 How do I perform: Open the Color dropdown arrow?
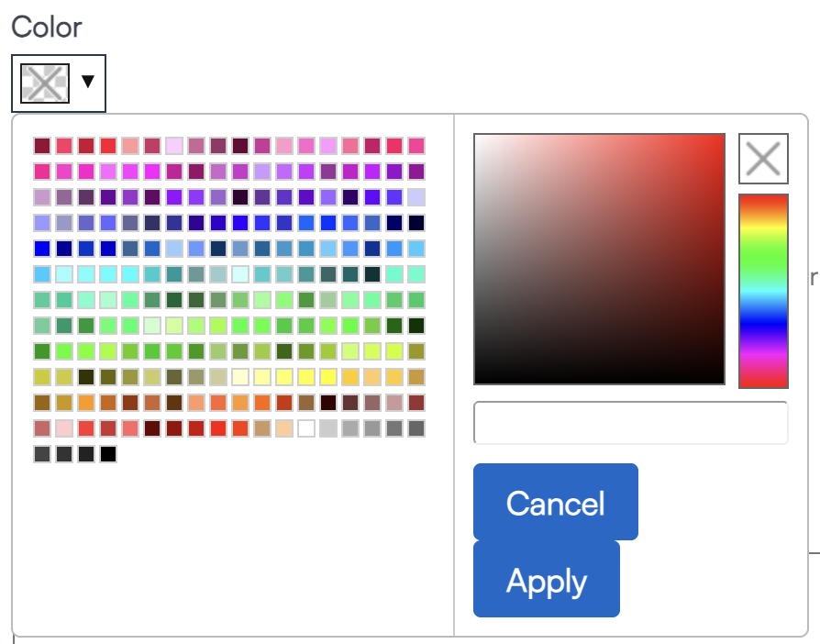coord(88,83)
